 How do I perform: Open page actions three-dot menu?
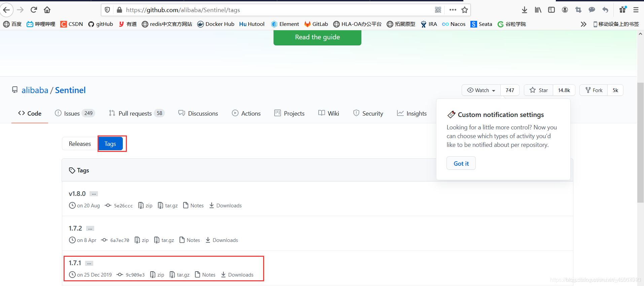[x=453, y=10]
